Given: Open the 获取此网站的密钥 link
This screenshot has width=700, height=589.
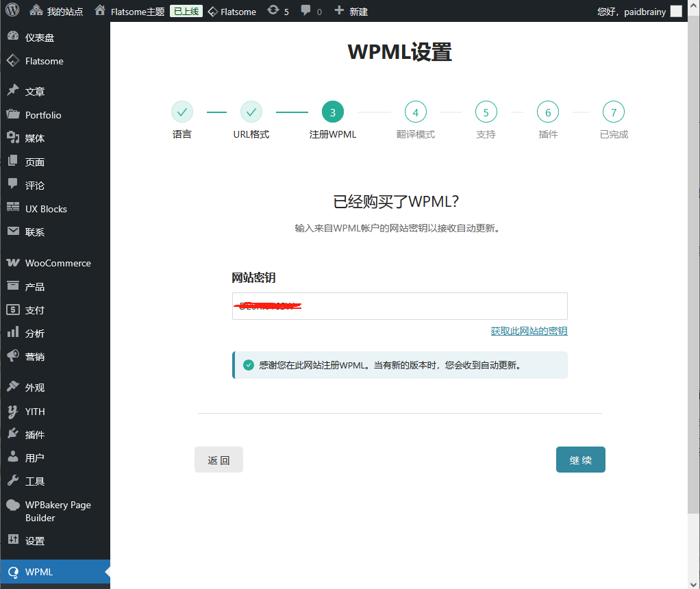Looking at the screenshot, I should (529, 331).
